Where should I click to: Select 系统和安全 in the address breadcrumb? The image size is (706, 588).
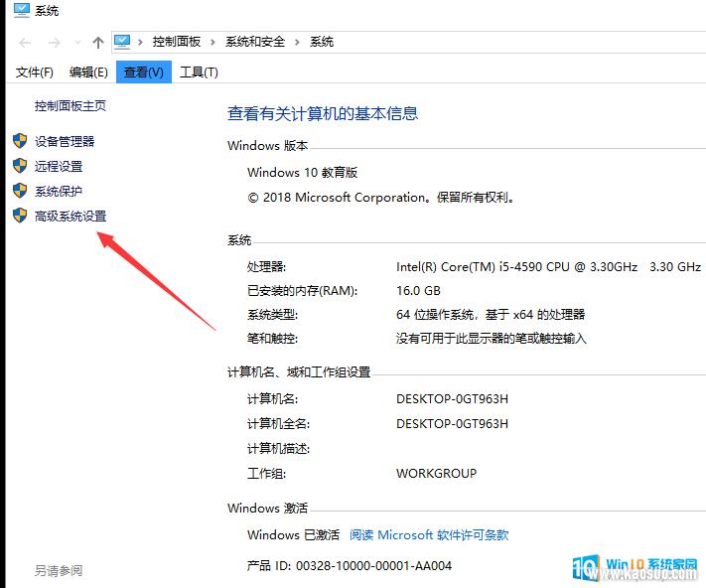click(x=255, y=42)
